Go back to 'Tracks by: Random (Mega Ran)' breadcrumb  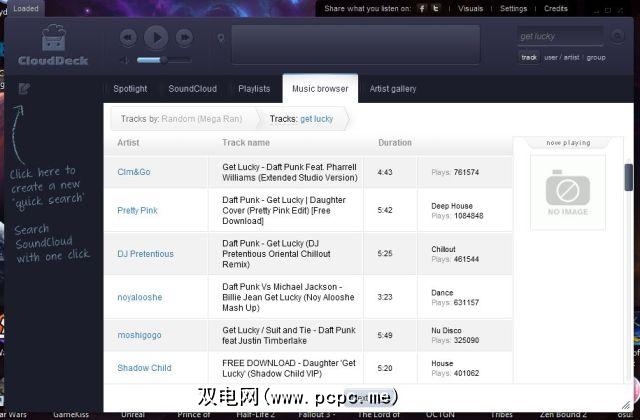[182, 119]
